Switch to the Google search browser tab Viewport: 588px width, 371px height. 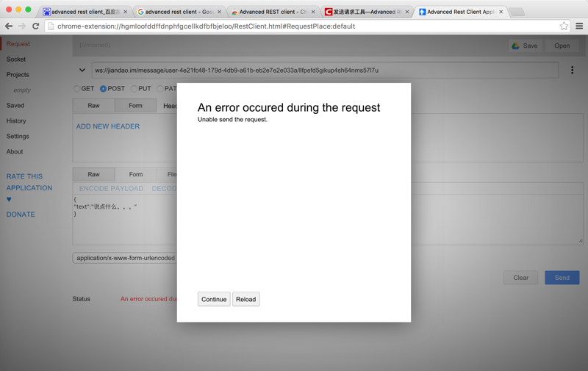coord(179,12)
